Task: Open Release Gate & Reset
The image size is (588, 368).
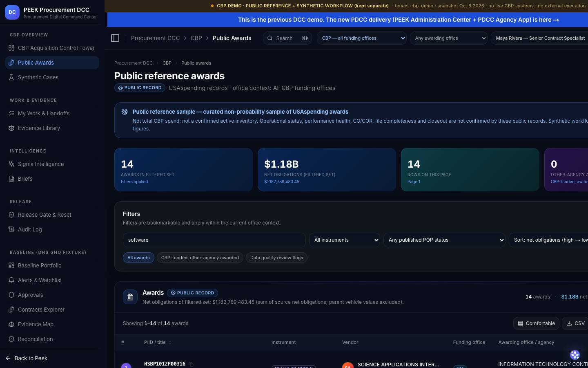Action: coord(52,215)
